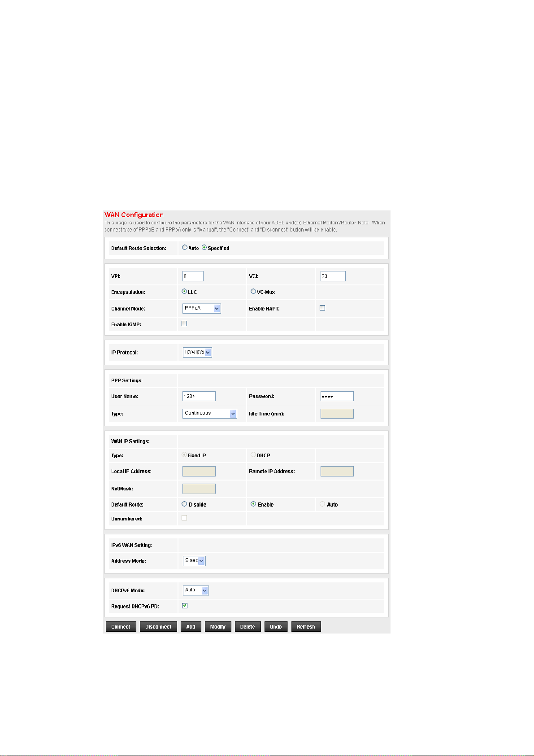The width and height of the screenshot is (534, 756).
Task: Open the IP Protocol dropdown
Action: click(x=197, y=352)
